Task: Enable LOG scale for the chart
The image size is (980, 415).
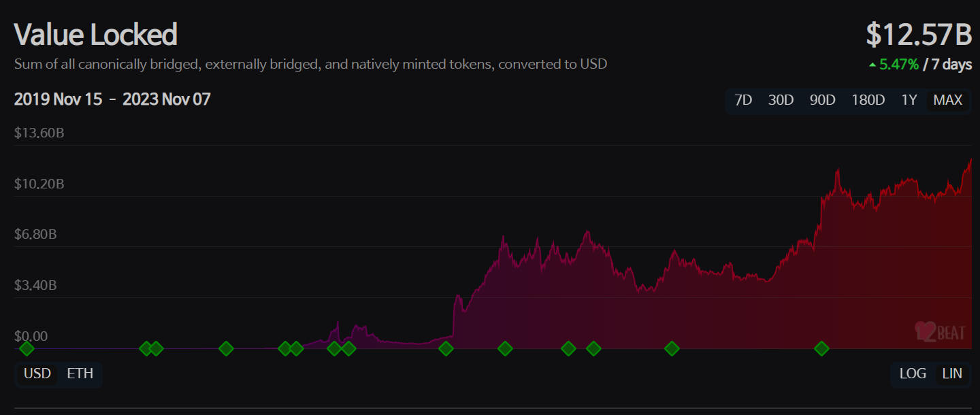Action: (913, 373)
